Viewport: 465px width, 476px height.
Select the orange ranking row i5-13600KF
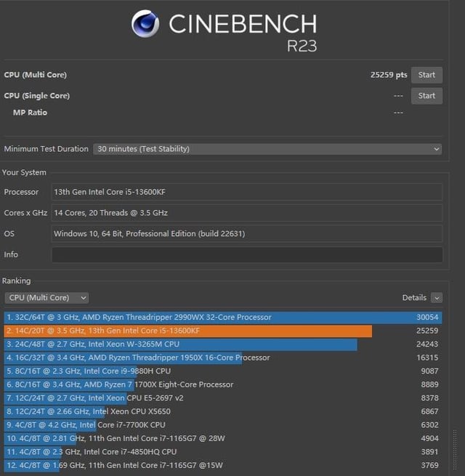[223, 331]
